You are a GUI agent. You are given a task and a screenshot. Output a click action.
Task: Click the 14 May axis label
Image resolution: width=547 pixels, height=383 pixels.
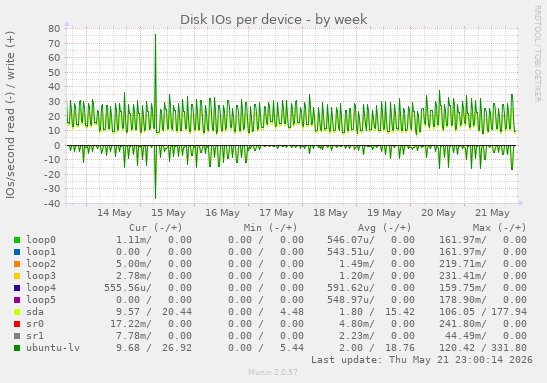coord(114,213)
